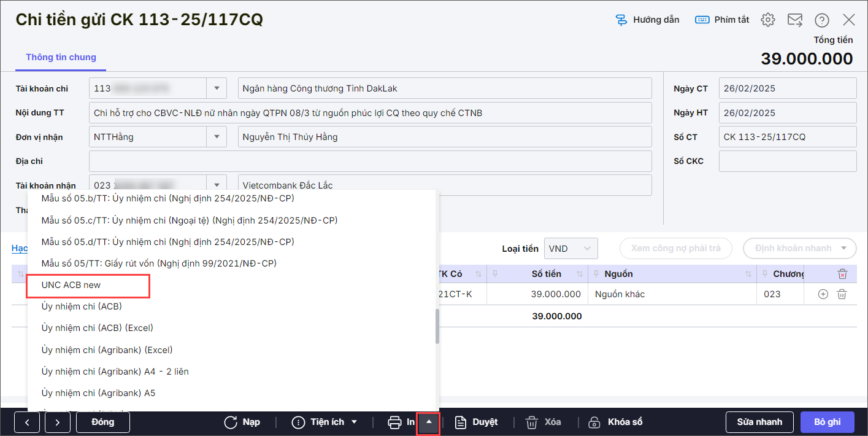Image resolution: width=868 pixels, height=436 pixels.
Task: Click the help question mark icon
Action: pos(821,20)
